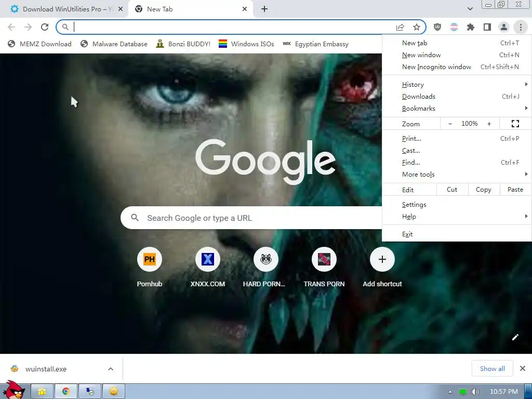Viewport: 532px width, 399px height.
Task: Close the three-dot Chrome menu button
Action: click(x=521, y=27)
